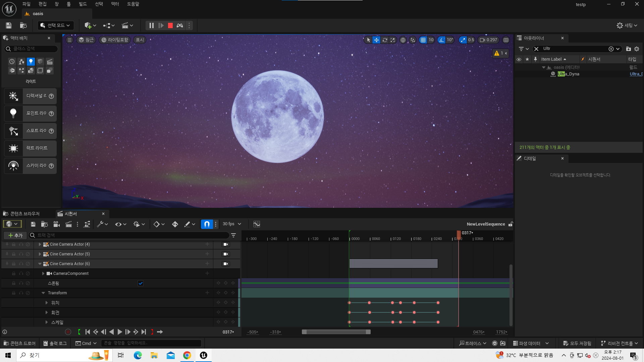Toggle visibility eye column in Outliner

[x=519, y=59]
